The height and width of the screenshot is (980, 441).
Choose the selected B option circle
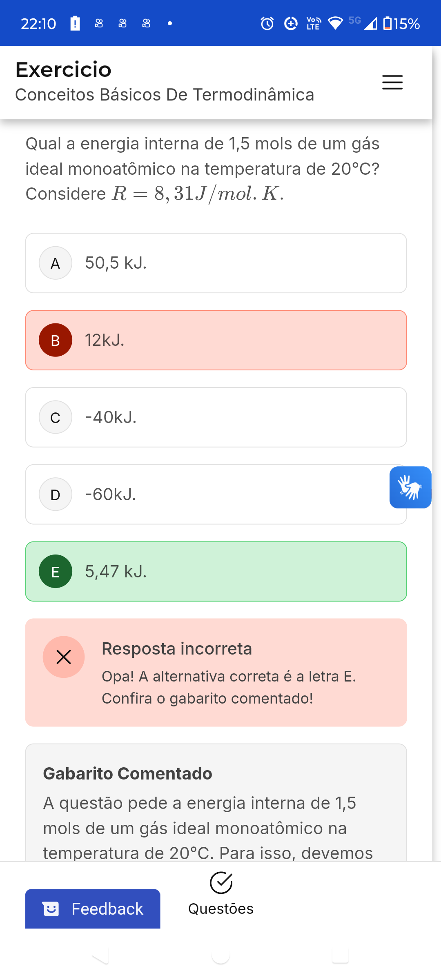(x=56, y=340)
